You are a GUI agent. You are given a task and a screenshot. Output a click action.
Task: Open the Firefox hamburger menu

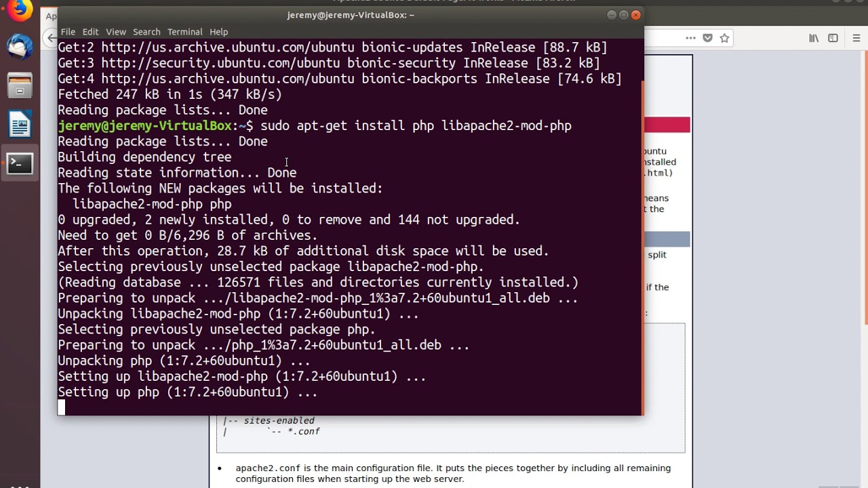click(x=856, y=39)
